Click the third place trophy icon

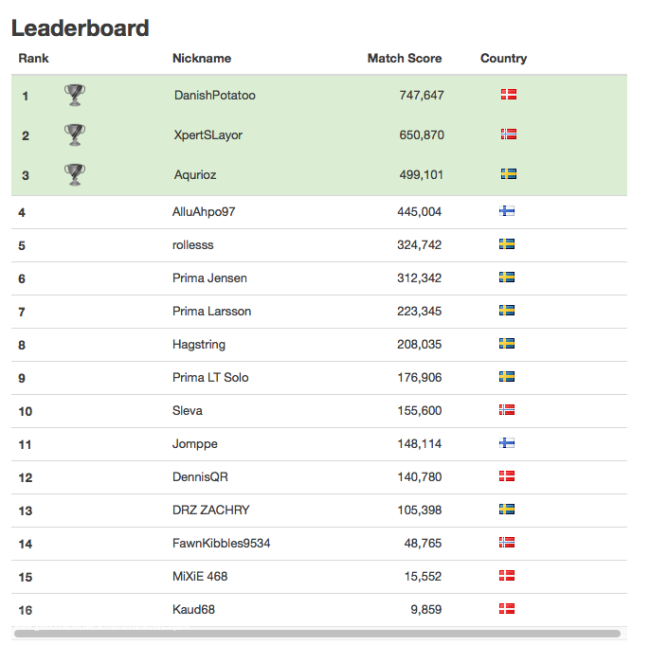75,175
